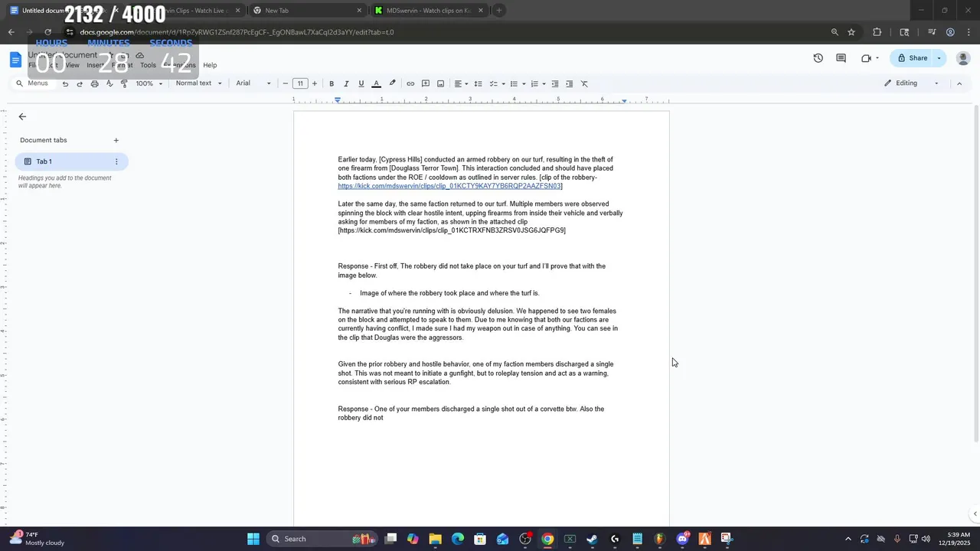Screen dimensions: 980x551
Task: Insert an image via toolbar icon
Action: click(440, 83)
